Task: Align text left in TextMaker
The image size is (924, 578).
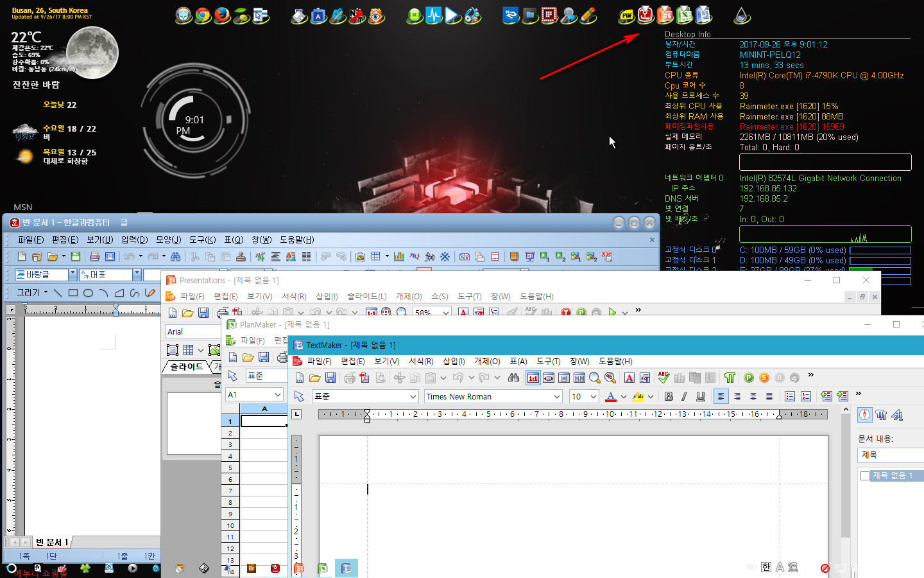Action: [x=721, y=396]
